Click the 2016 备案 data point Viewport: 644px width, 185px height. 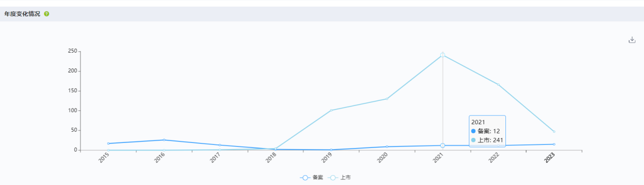pos(164,140)
